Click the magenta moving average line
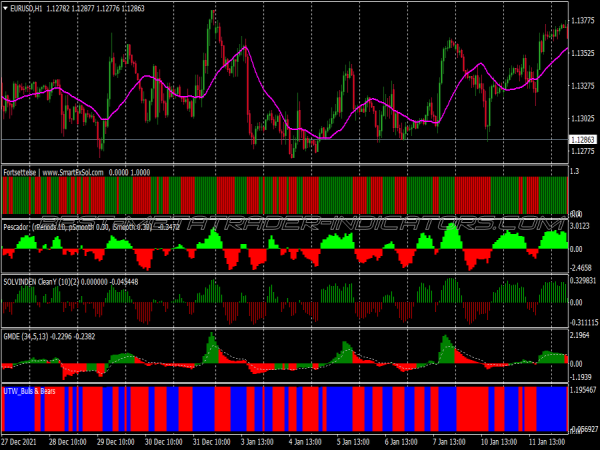Screen dimensions: 600x450 click(x=264, y=89)
